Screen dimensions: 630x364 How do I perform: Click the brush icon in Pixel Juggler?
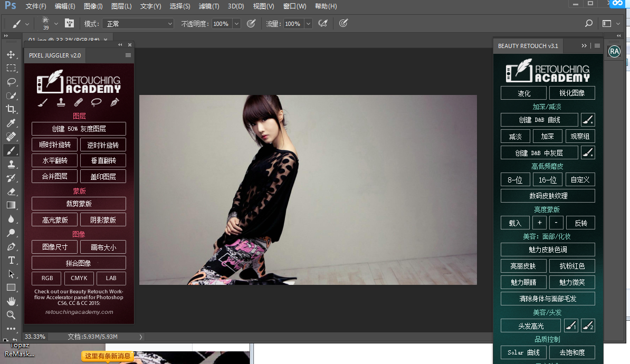[x=43, y=103]
